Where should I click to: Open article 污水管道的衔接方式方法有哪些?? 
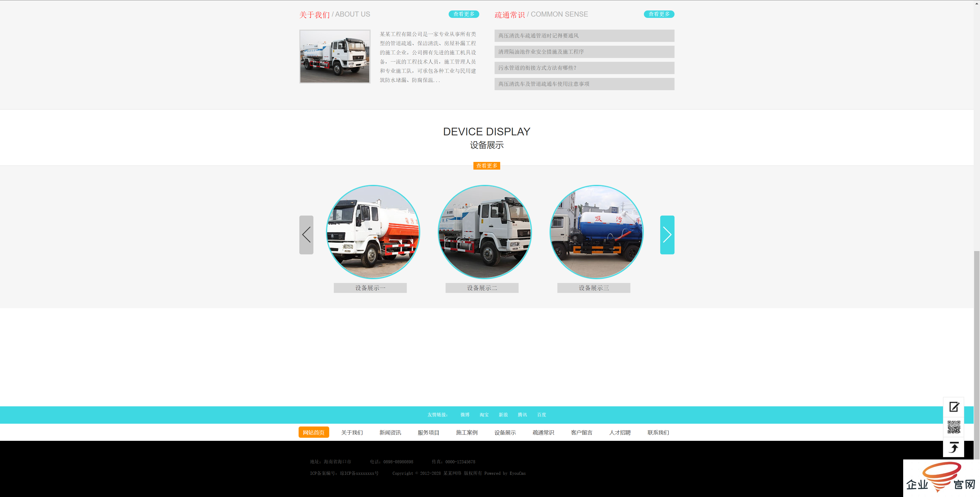coord(584,68)
